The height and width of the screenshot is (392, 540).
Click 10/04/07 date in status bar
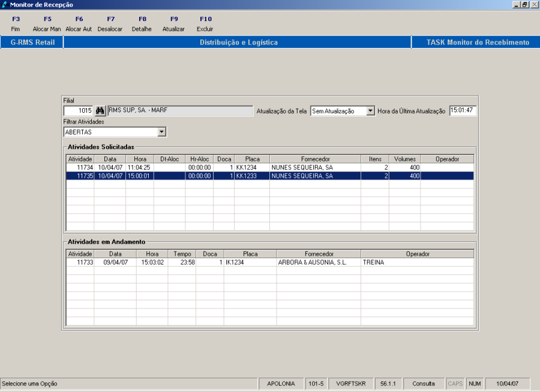click(507, 384)
